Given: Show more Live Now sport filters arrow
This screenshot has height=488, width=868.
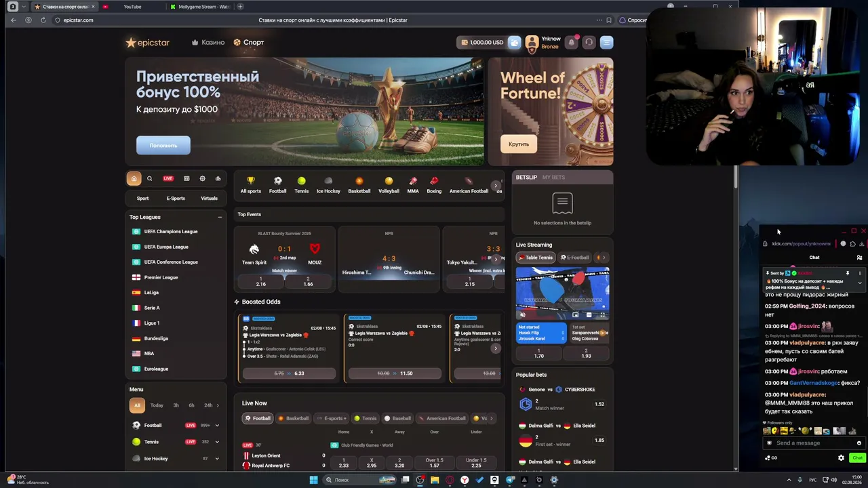Looking at the screenshot, I should 492,418.
